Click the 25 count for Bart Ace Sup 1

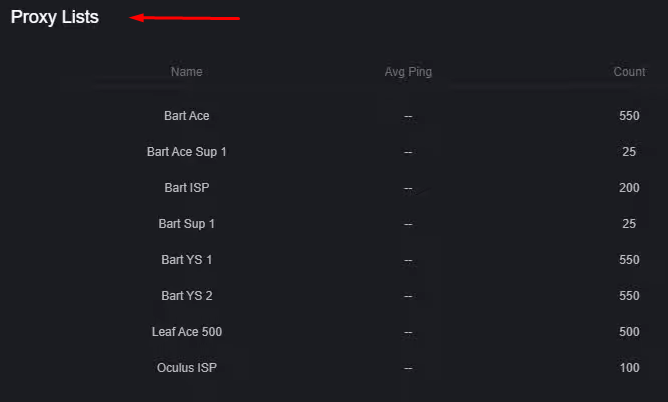coord(629,152)
